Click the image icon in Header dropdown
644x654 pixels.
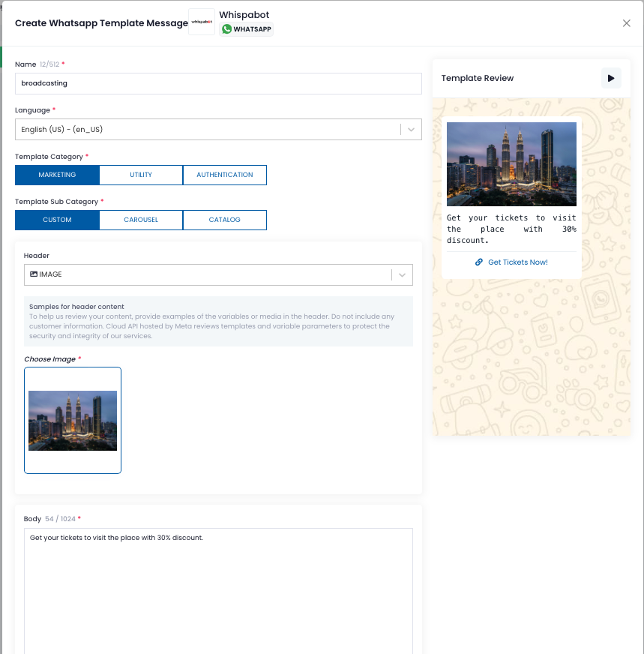click(34, 274)
